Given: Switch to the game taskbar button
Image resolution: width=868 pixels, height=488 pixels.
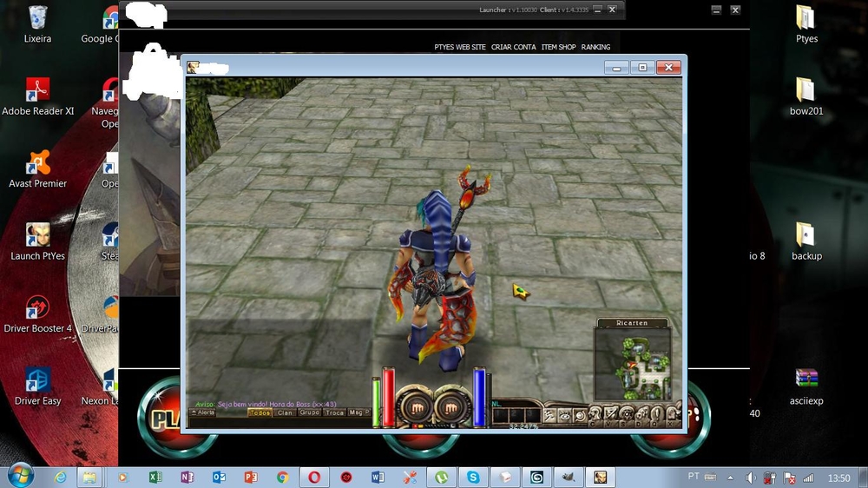Looking at the screenshot, I should (600, 477).
